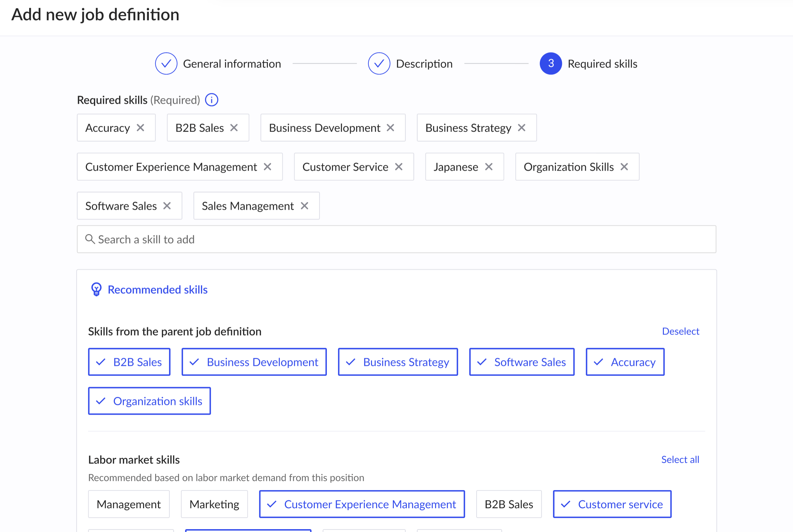Deselect Customer Experience Management labor market chip
This screenshot has height=532, width=793.
click(362, 504)
